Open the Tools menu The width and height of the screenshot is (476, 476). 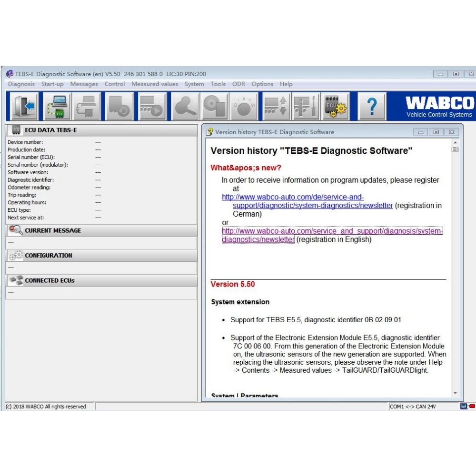(x=218, y=84)
